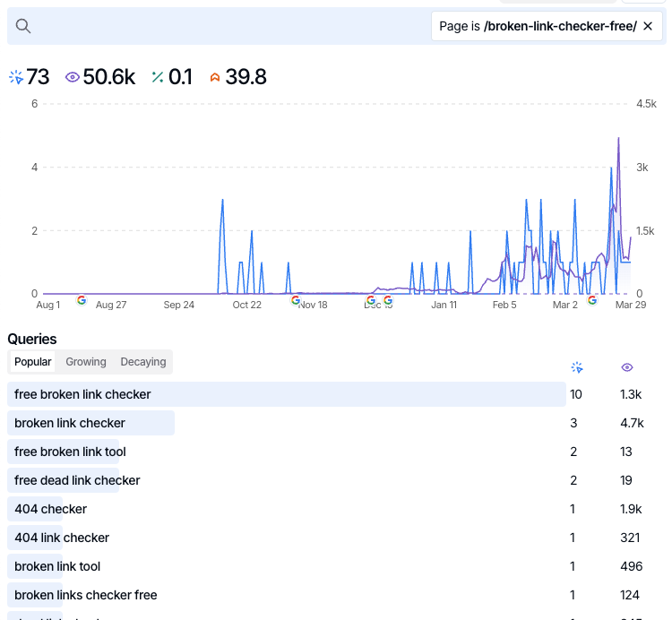The width and height of the screenshot is (672, 620).
Task: Toggle the average position metric 39.8
Action: coord(237,77)
